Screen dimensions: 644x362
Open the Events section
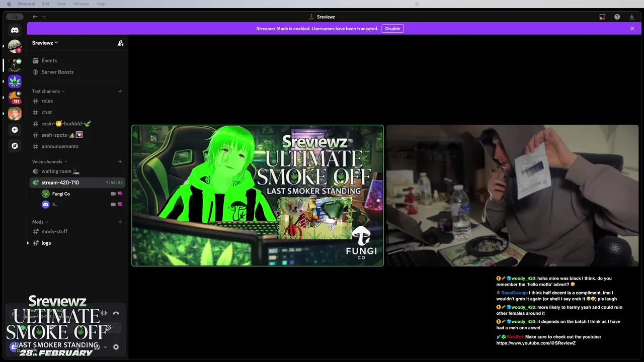pyautogui.click(x=77, y=60)
